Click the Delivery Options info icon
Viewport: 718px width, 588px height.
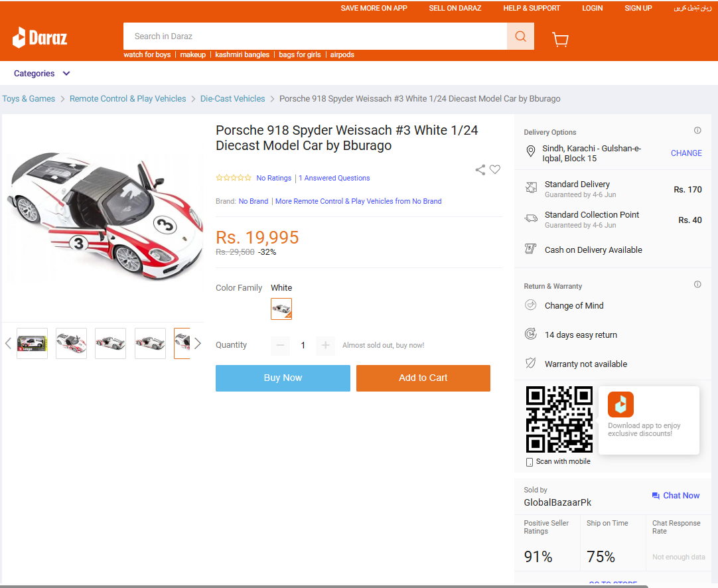(x=697, y=131)
